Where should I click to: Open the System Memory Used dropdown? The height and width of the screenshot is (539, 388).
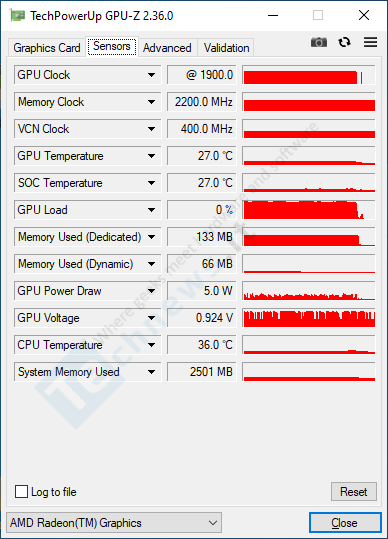pyautogui.click(x=151, y=372)
